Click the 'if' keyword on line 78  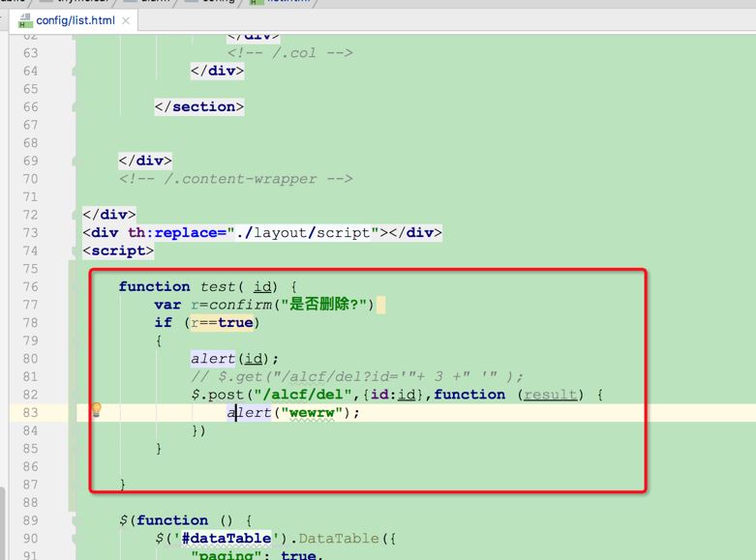click(163, 323)
